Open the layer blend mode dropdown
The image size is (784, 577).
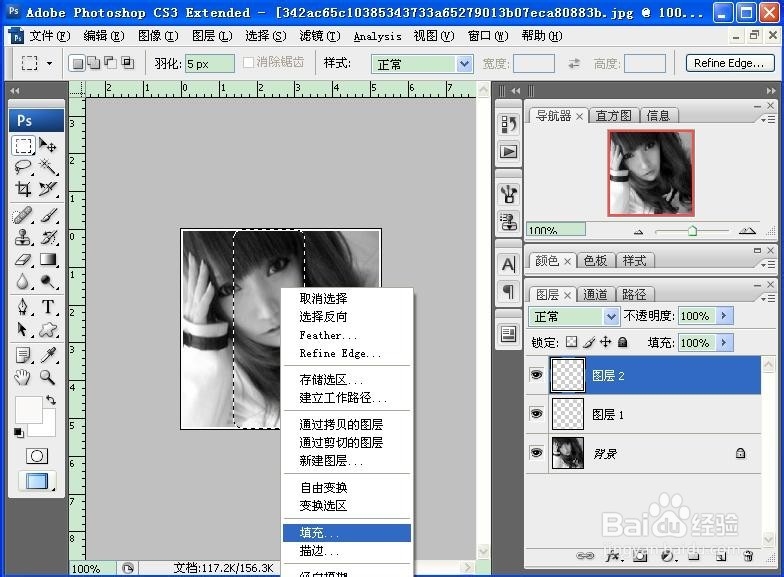[x=574, y=316]
